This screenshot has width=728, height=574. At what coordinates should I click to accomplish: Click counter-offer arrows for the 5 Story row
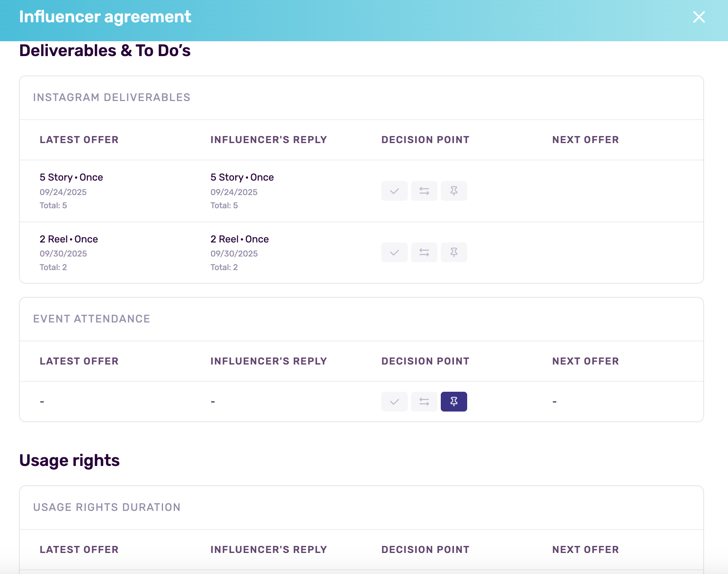(424, 191)
